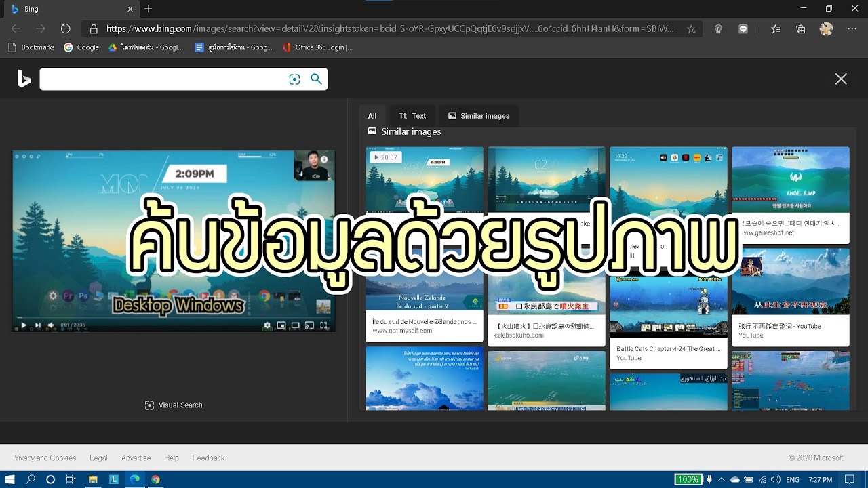Switch to the Similar images tab
Viewport: 868px width, 488px height.
pos(479,116)
